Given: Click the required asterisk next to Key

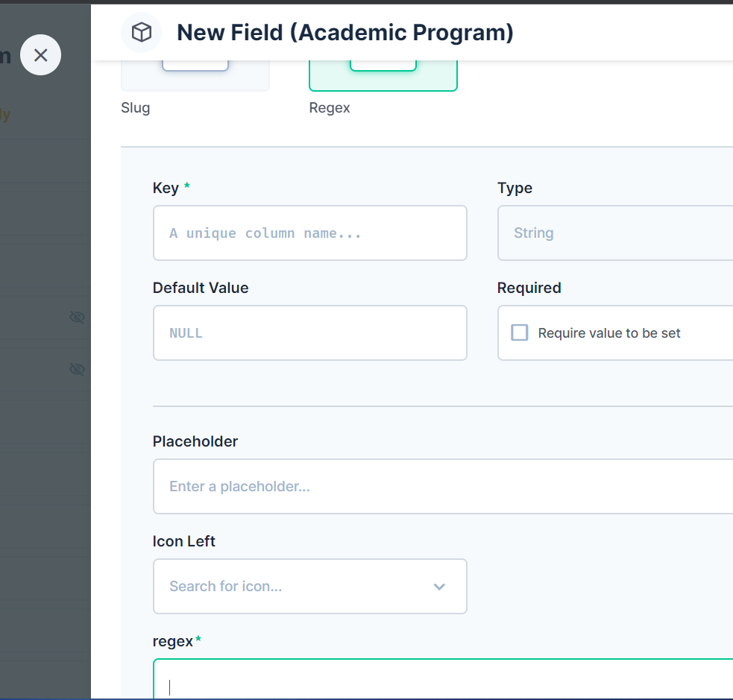Looking at the screenshot, I should point(185,187).
